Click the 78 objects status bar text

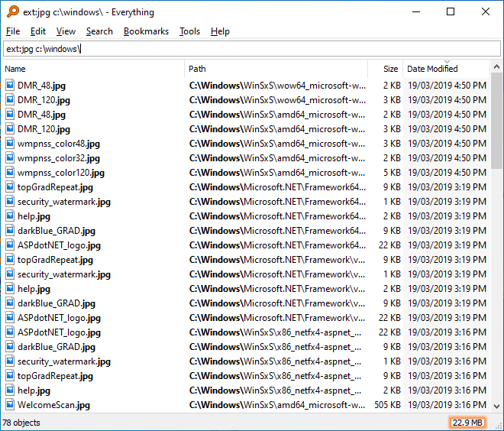21,423
